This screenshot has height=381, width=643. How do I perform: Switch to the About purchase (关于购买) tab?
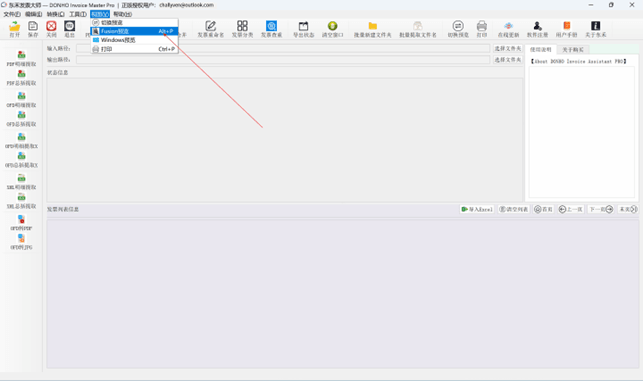pyautogui.click(x=573, y=50)
